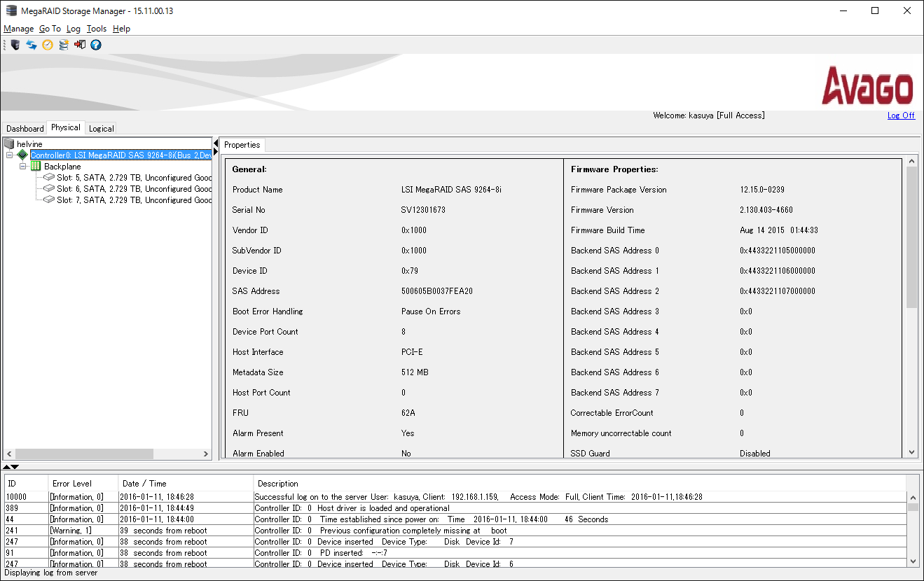Select Slot 6 SATA drive in tree
924x581 pixels.
[x=134, y=189]
